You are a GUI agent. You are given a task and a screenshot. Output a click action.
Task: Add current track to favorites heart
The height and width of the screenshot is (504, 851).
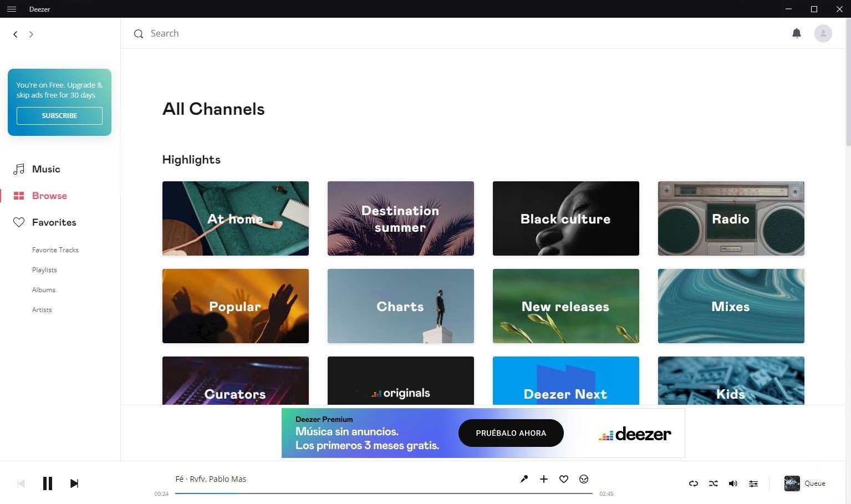pos(564,479)
